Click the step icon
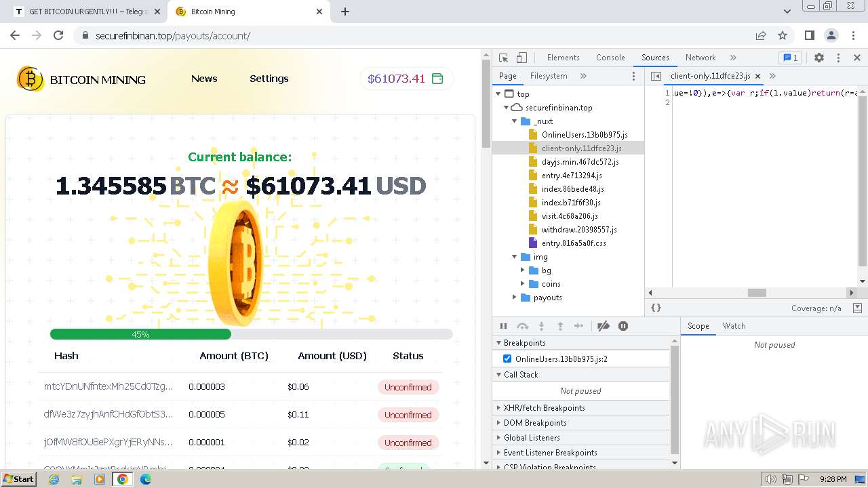 tap(578, 326)
